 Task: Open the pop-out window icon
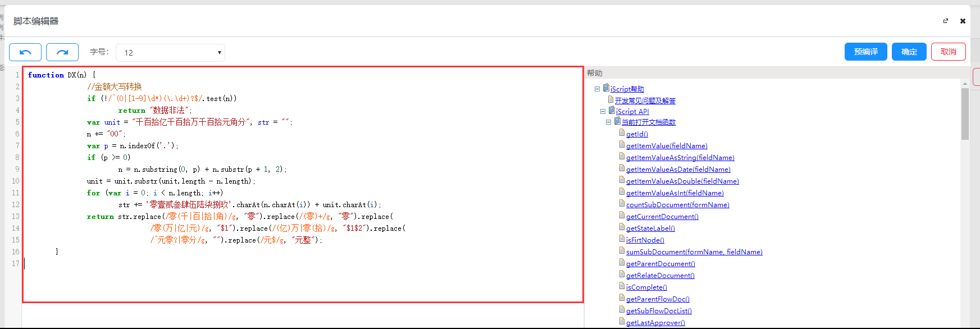point(946,21)
